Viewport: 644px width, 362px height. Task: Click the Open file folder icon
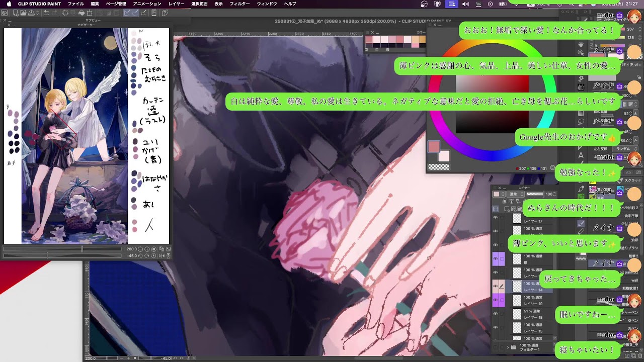(x=23, y=13)
